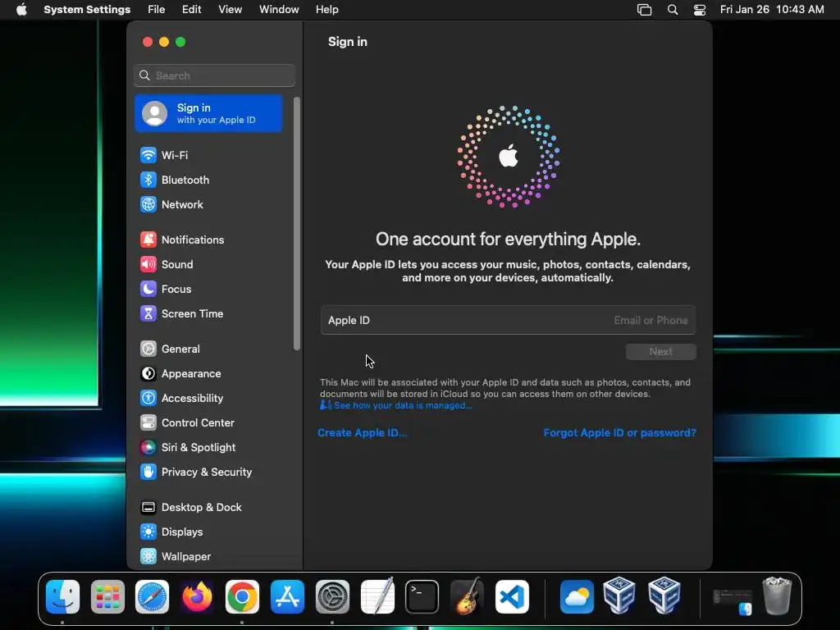Open the Edit menu
Viewport: 840px width, 630px height.
(x=192, y=10)
